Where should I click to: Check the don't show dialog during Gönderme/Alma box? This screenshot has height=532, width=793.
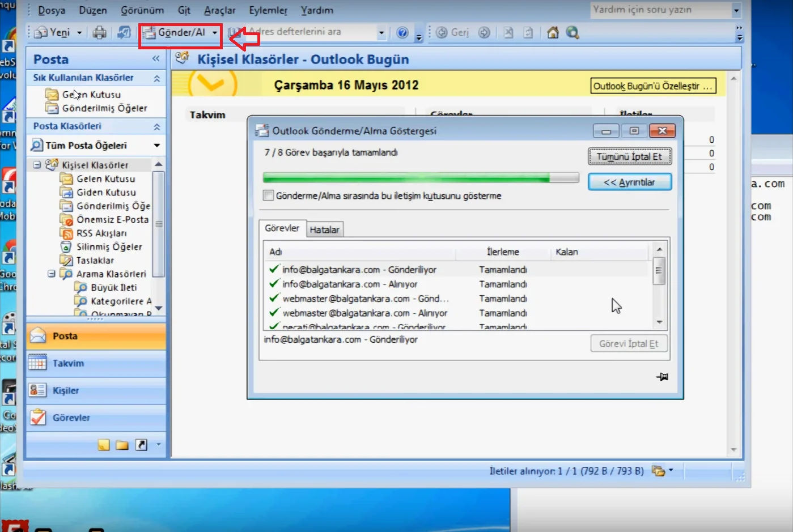(x=269, y=196)
